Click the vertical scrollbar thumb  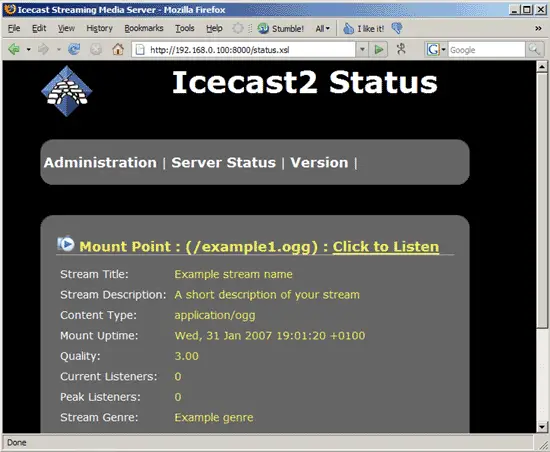click(x=542, y=201)
